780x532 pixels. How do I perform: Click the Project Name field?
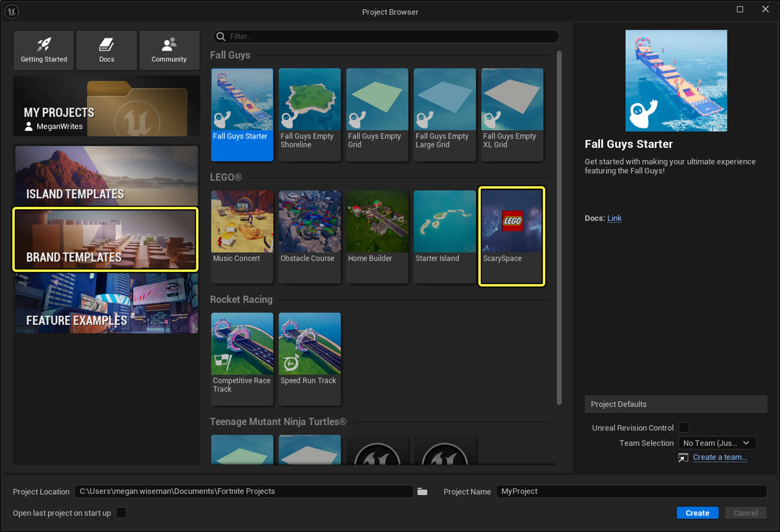[x=631, y=491]
